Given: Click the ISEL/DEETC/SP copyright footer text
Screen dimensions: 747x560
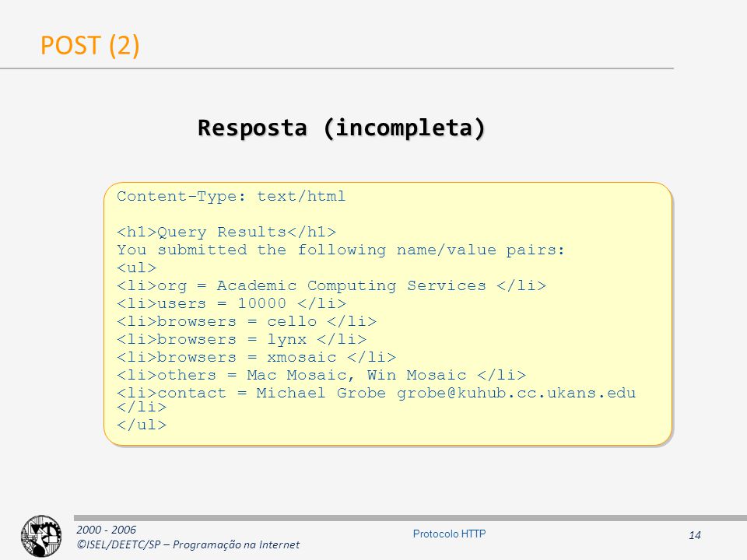Looking at the screenshot, I should point(188,544).
